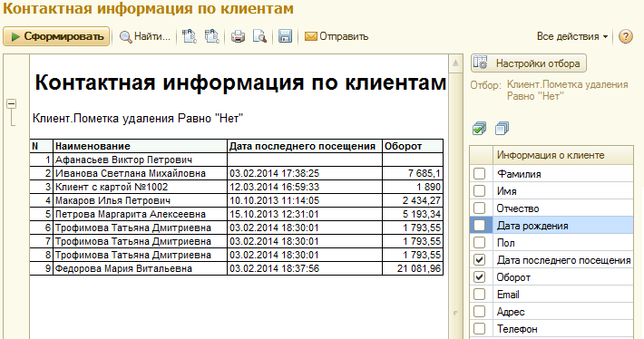Click check all fields icon
This screenshot has width=644, height=339.
coord(479,129)
